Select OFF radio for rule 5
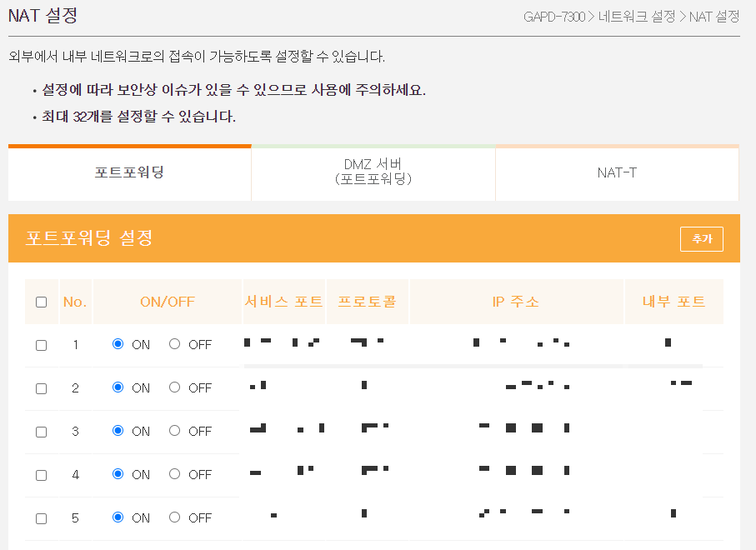This screenshot has width=756, height=550. pyautogui.click(x=174, y=517)
